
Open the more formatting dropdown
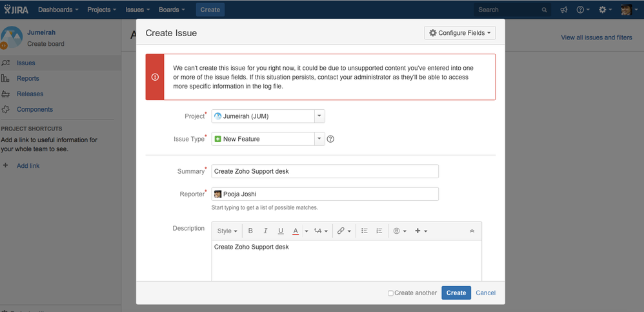(321, 231)
